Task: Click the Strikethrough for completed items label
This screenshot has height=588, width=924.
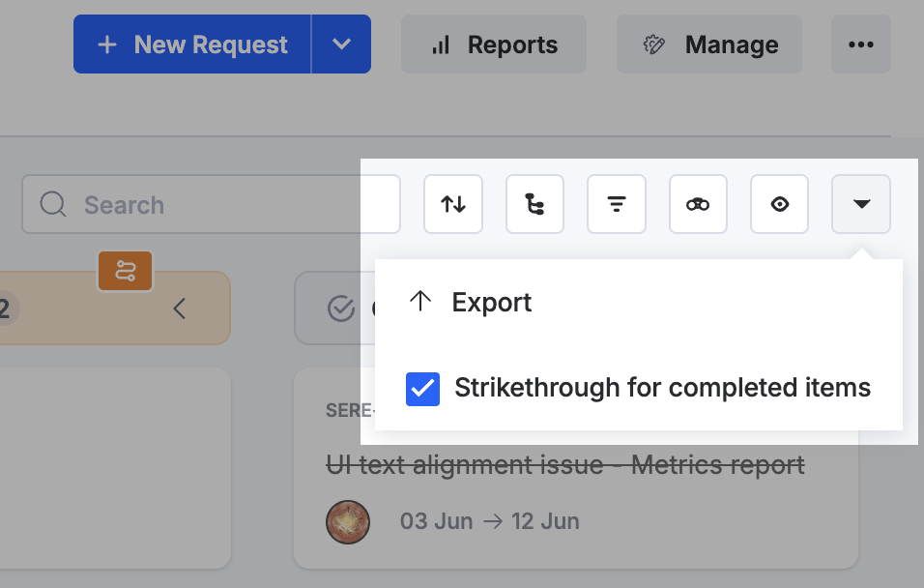Action: [662, 388]
